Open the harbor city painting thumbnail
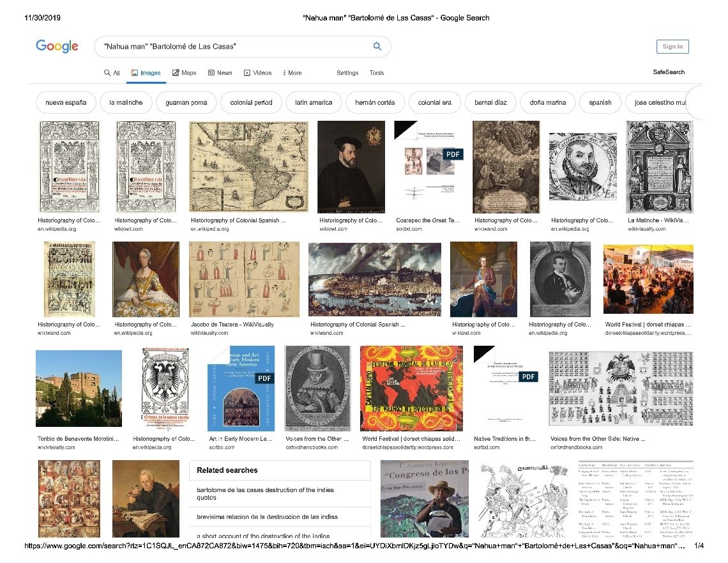Image resolution: width=728 pixels, height=563 pixels. click(375, 279)
